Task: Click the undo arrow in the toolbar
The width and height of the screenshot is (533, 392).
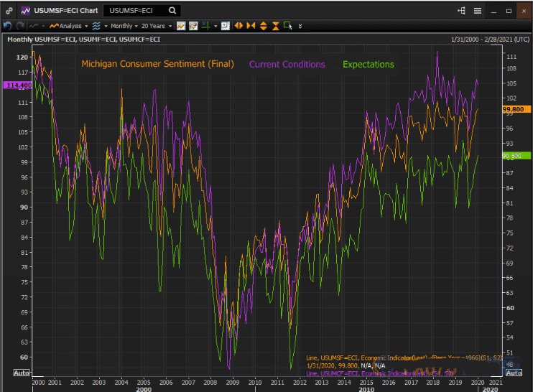Action: click(7, 25)
